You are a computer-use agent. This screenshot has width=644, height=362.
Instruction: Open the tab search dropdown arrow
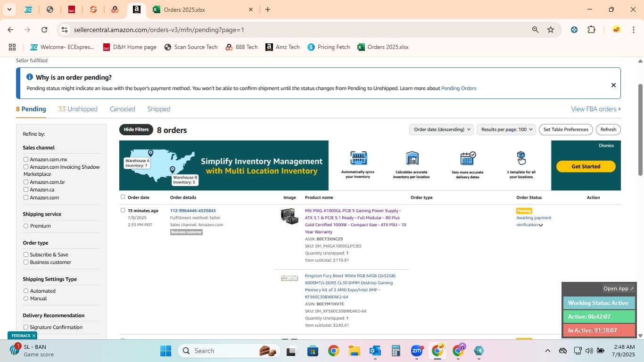point(9,9)
